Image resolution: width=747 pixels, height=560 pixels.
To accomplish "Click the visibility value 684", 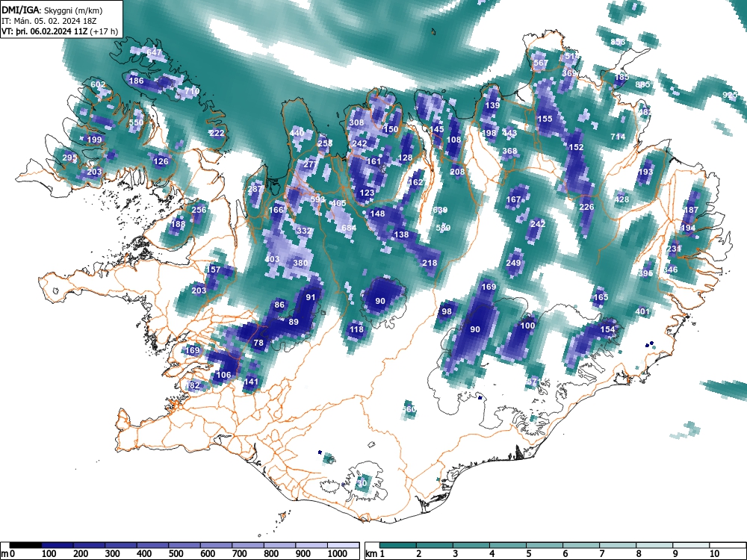I will tap(349, 228).
